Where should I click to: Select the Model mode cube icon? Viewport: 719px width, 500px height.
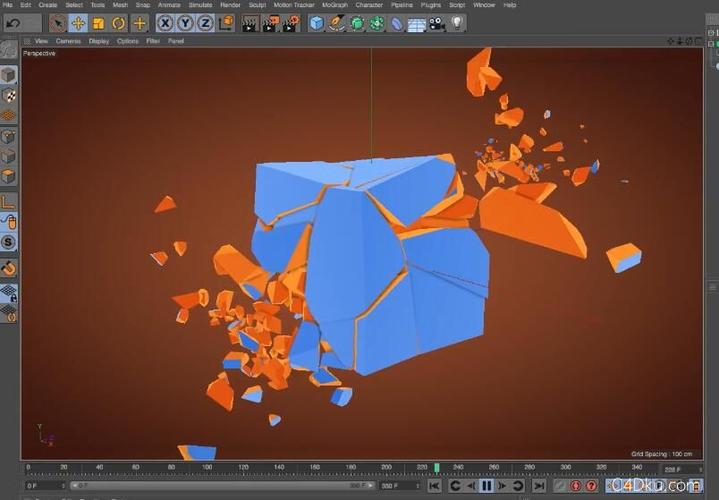click(9, 75)
